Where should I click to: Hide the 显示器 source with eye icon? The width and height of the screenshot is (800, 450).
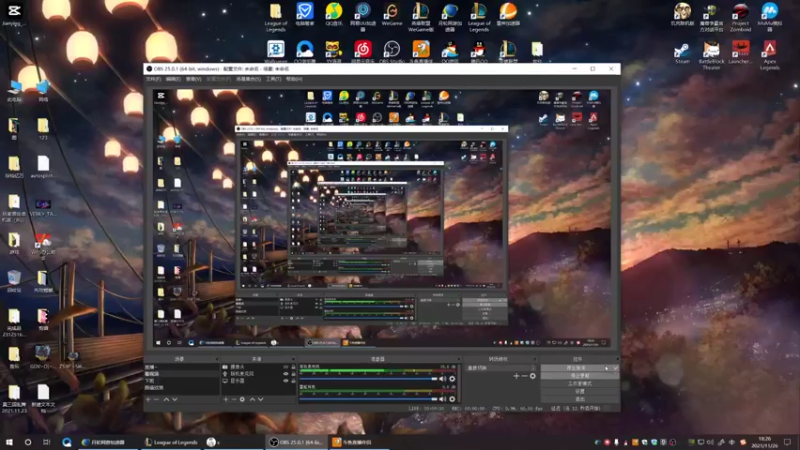(286, 381)
